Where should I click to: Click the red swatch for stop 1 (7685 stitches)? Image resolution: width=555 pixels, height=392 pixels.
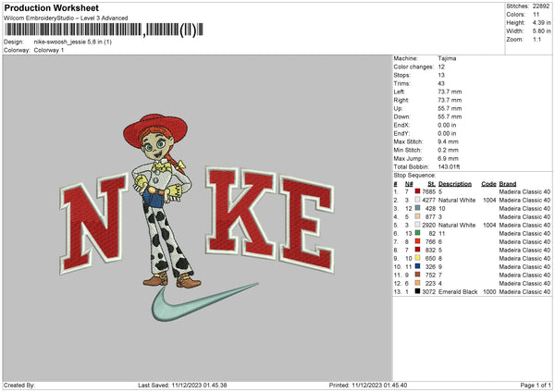pyautogui.click(x=418, y=191)
